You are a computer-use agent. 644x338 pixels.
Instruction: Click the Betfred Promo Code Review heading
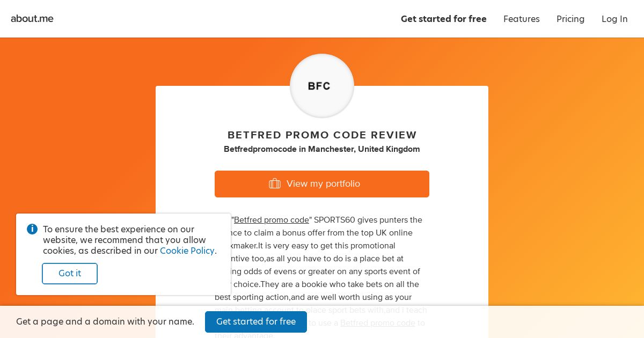coord(322,135)
